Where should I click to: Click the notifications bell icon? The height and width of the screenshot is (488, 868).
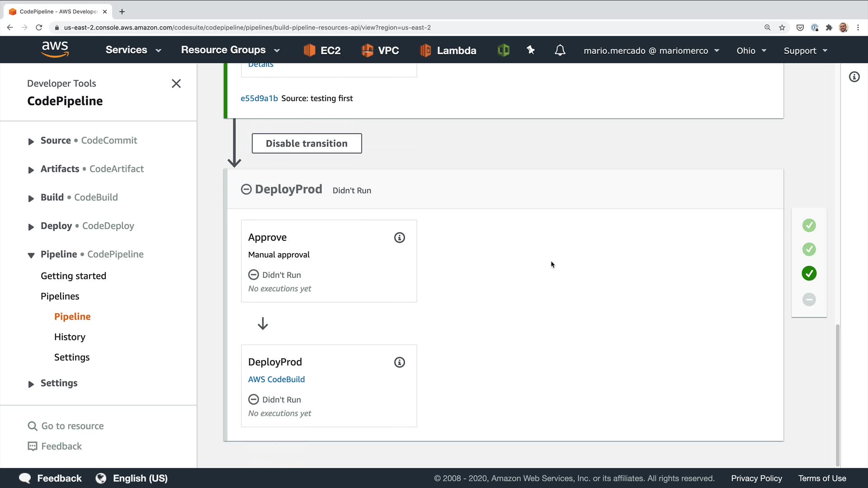560,50
